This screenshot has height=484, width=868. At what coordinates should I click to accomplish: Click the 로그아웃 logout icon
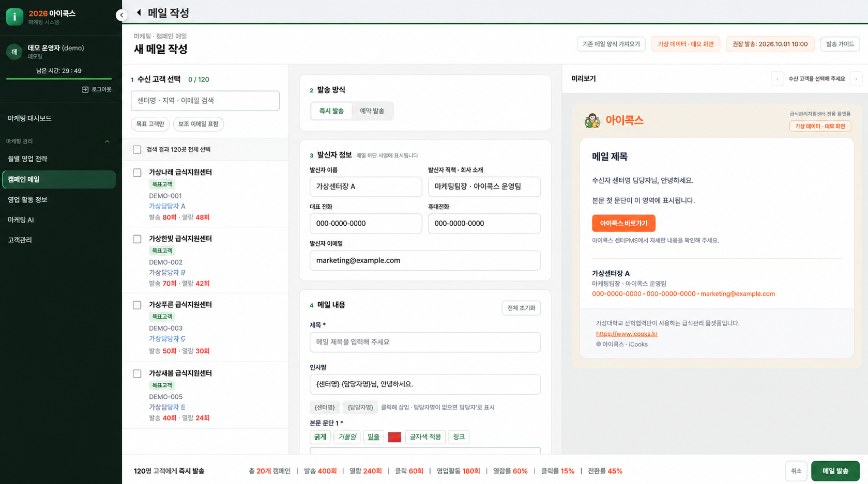[x=85, y=89]
